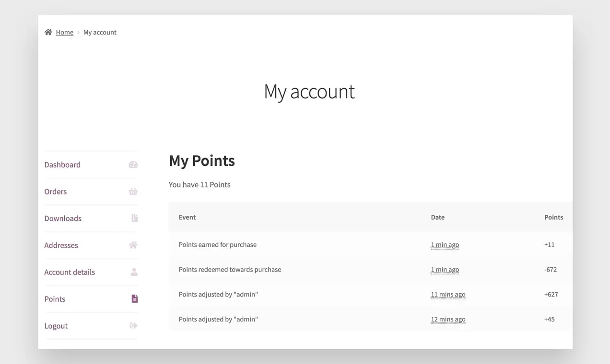The height and width of the screenshot is (364, 610).
Task: Click the Logout arrow icon
Action: 134,326
